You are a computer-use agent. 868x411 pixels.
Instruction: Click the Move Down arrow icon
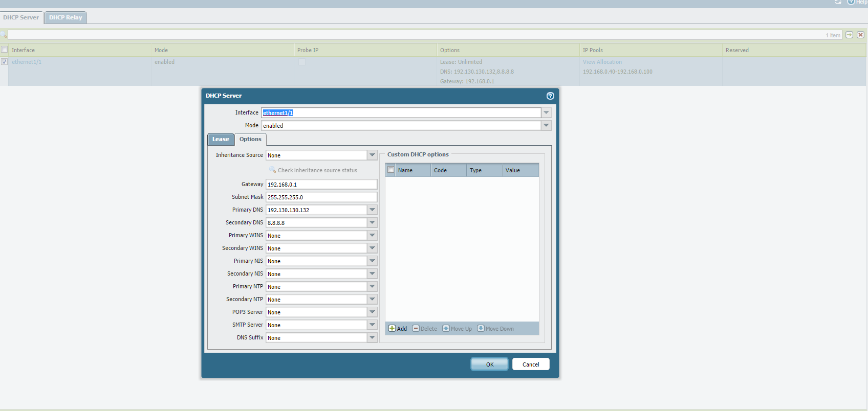481,328
